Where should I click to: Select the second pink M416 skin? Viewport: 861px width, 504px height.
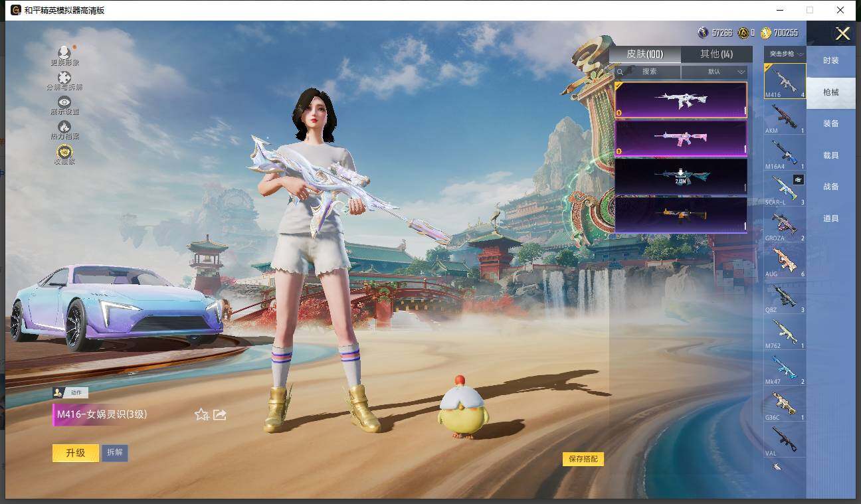point(681,137)
